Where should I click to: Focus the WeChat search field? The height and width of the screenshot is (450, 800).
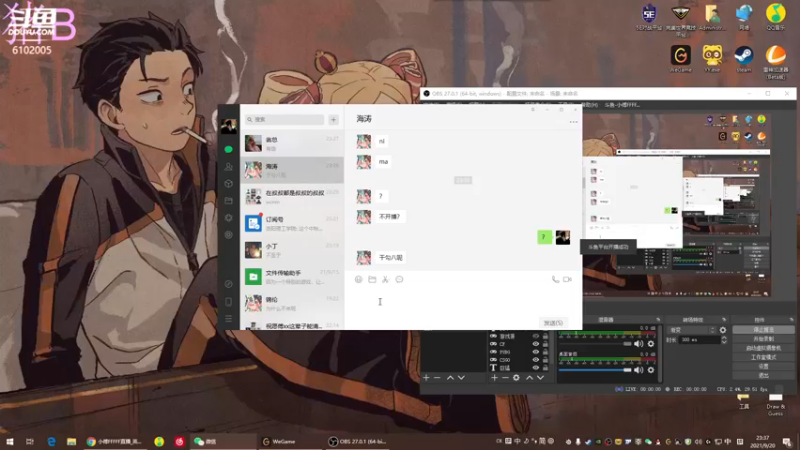[285, 119]
